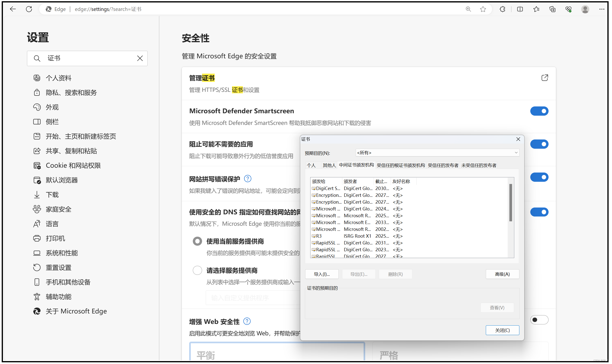This screenshot has height=364, width=612.
Task: Close the 证书 dialog with X
Action: (x=518, y=139)
